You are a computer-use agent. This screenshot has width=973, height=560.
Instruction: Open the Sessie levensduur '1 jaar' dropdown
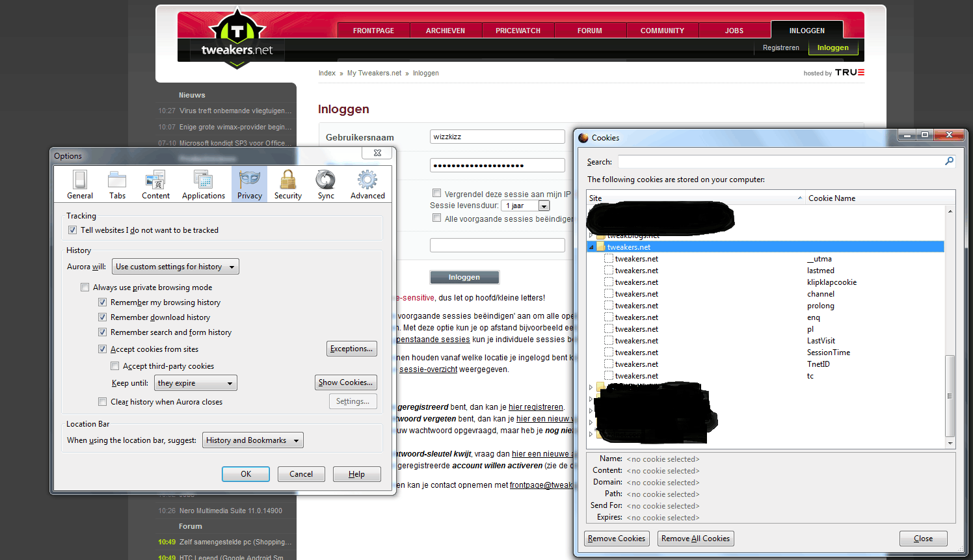pyautogui.click(x=526, y=206)
